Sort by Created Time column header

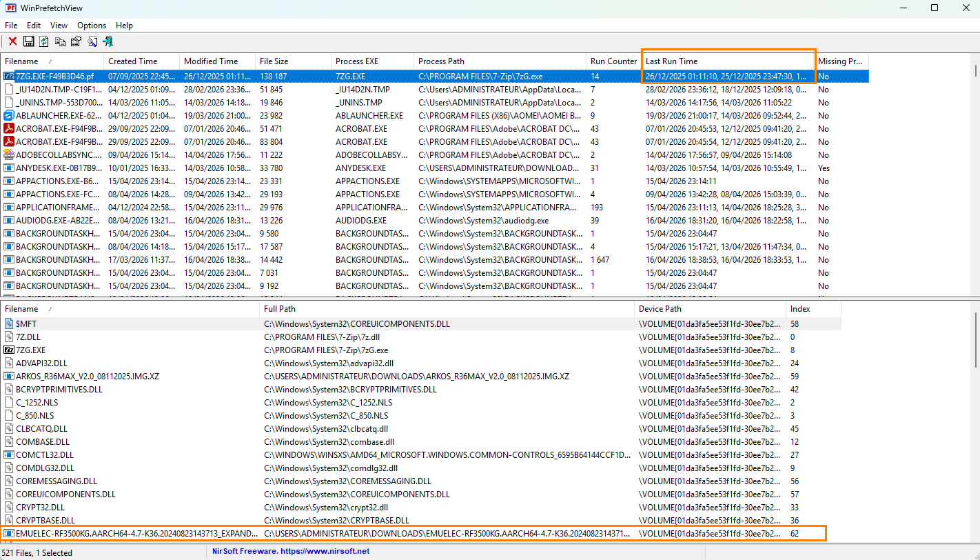click(x=141, y=61)
